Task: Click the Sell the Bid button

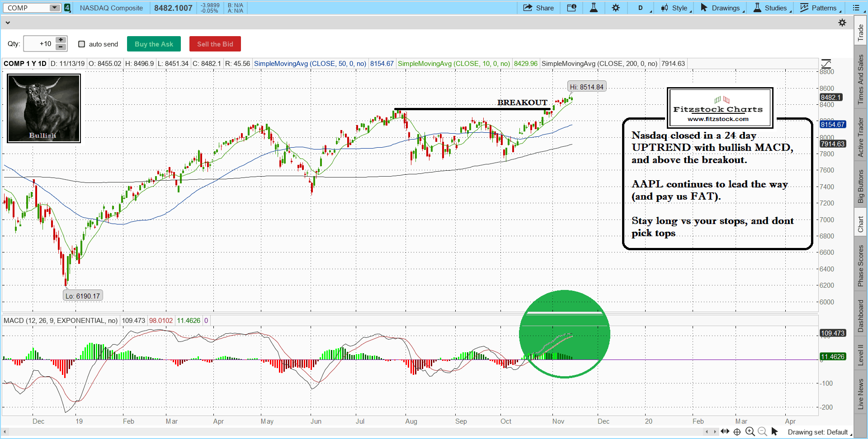Action: point(215,44)
